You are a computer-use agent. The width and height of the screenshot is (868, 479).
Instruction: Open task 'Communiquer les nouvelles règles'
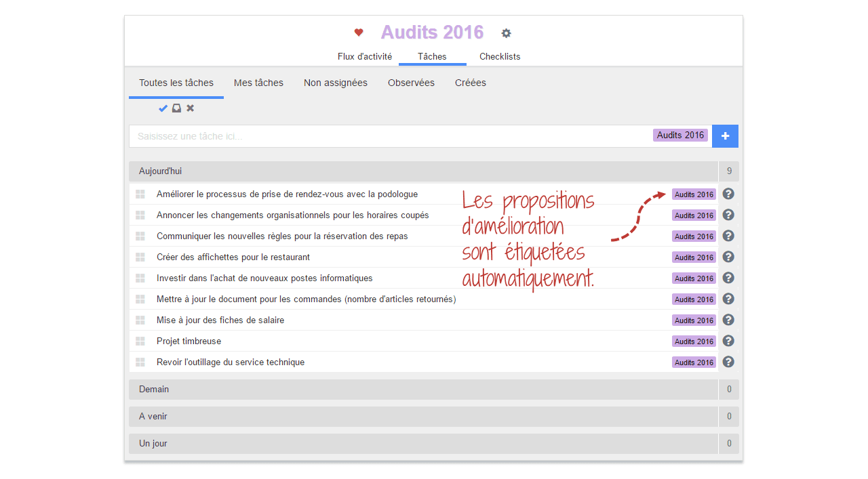click(x=282, y=236)
